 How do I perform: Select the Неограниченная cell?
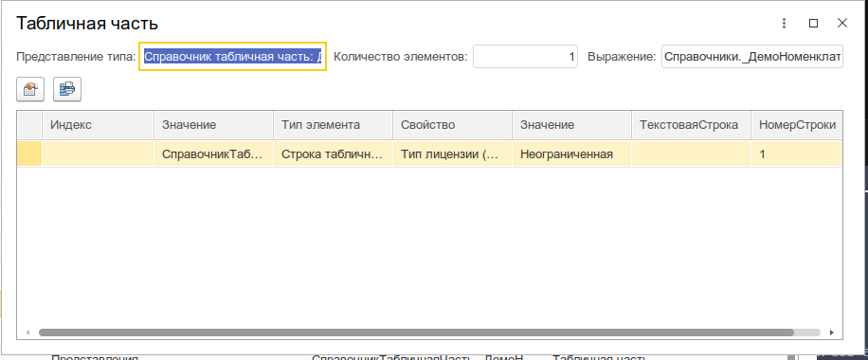coord(572,154)
